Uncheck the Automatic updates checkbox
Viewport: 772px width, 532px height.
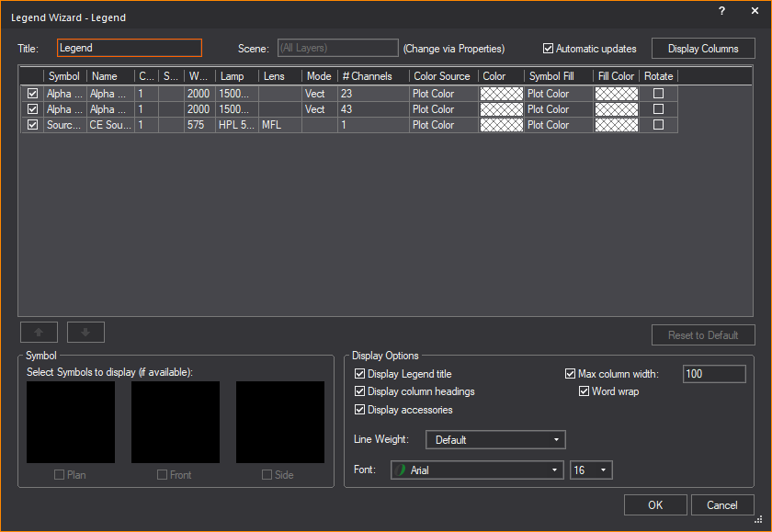[549, 49]
